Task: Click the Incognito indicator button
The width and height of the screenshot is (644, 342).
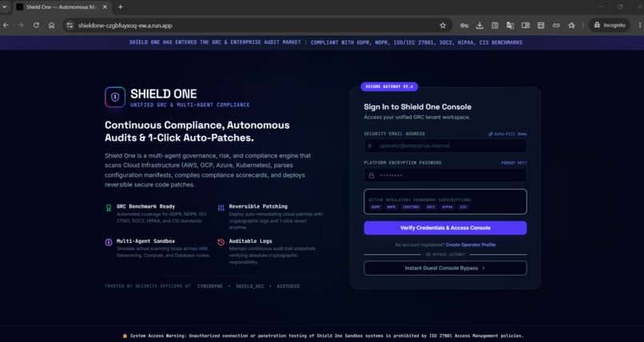Action: (610, 26)
